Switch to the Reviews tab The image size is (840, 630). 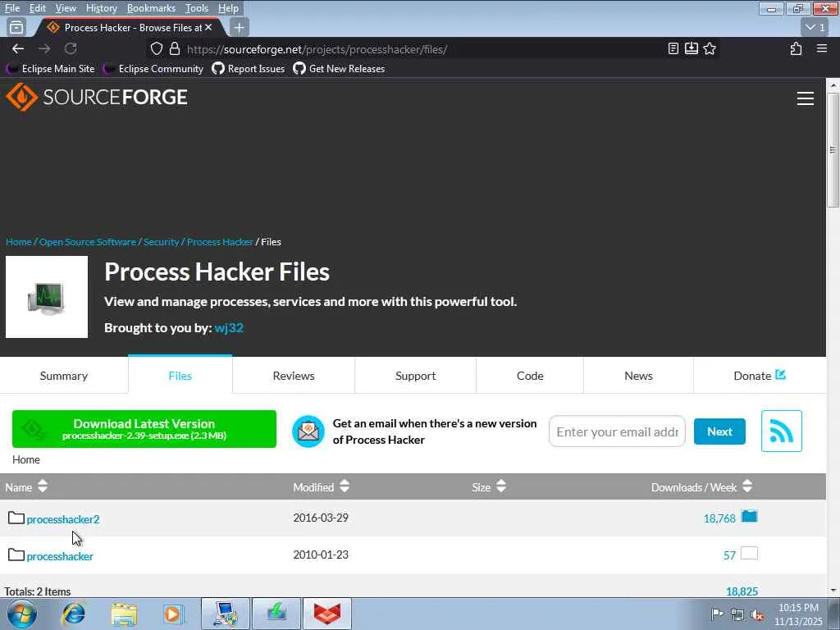pyautogui.click(x=294, y=376)
